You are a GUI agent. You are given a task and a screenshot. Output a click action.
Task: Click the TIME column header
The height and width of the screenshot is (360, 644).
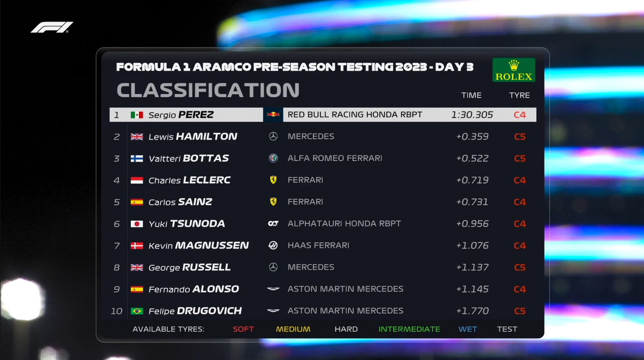click(x=471, y=95)
